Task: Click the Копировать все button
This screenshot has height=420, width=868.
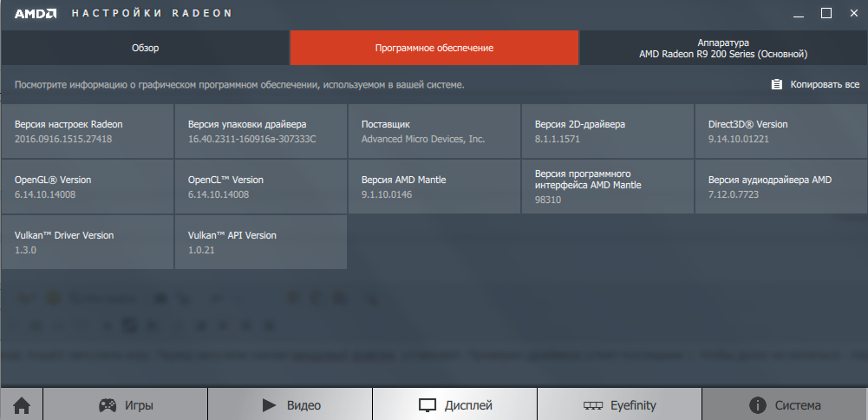Action: (815, 84)
